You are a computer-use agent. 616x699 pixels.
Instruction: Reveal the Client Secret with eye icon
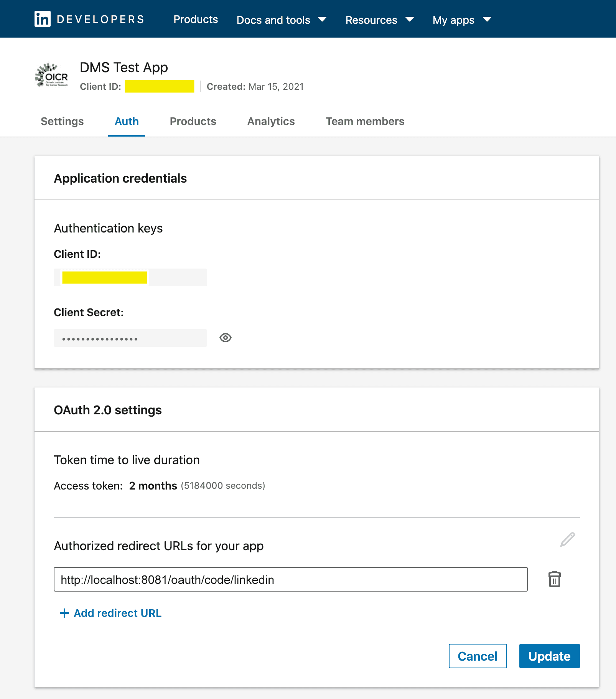(x=225, y=338)
